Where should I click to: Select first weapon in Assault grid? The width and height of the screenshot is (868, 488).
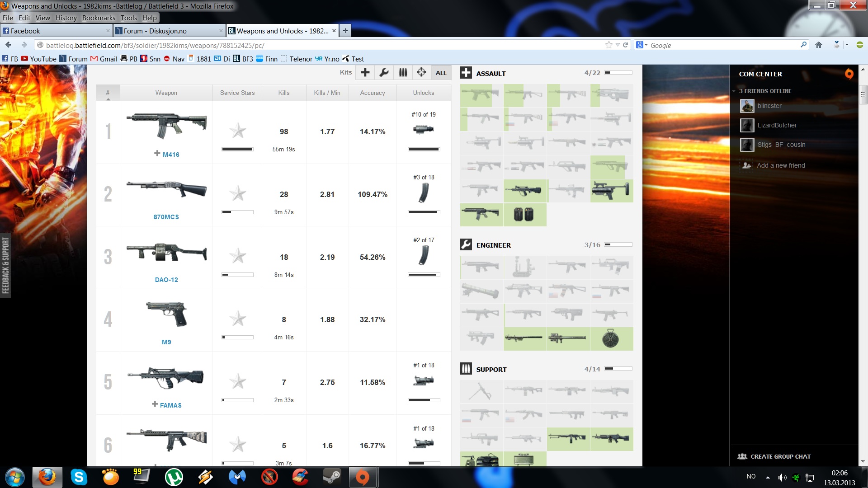[x=481, y=95]
